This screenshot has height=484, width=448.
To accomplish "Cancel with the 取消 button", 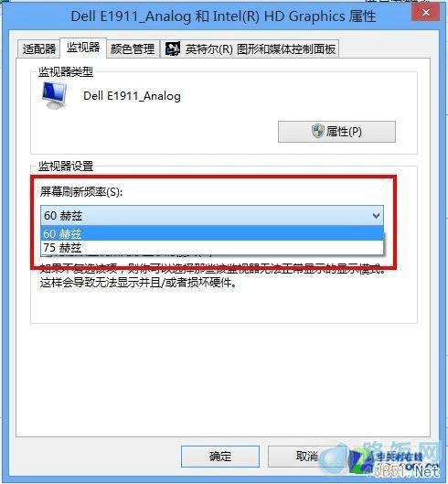I will (x=307, y=457).
